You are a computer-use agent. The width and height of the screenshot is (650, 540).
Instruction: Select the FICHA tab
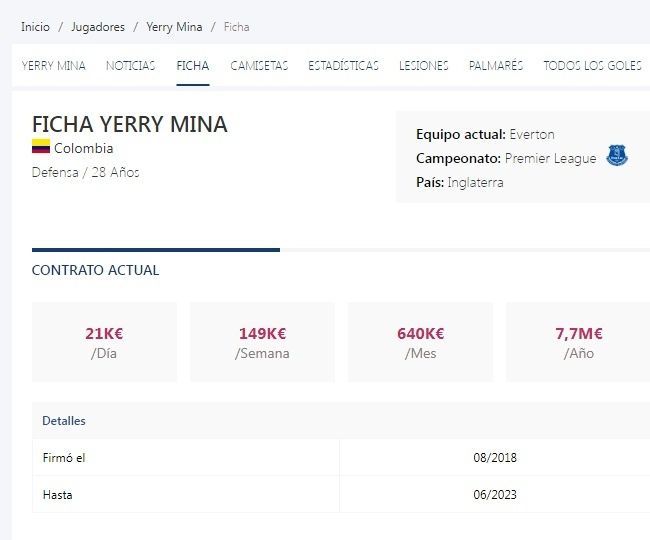[193, 66]
